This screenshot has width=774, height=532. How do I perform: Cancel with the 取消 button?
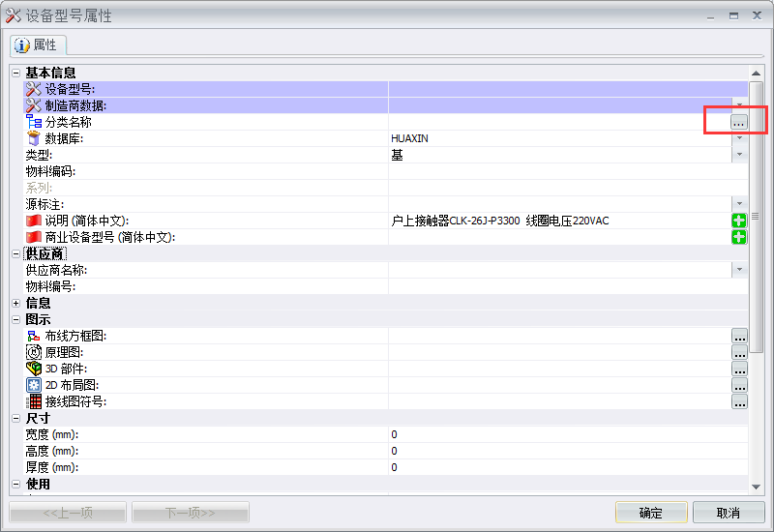729,513
